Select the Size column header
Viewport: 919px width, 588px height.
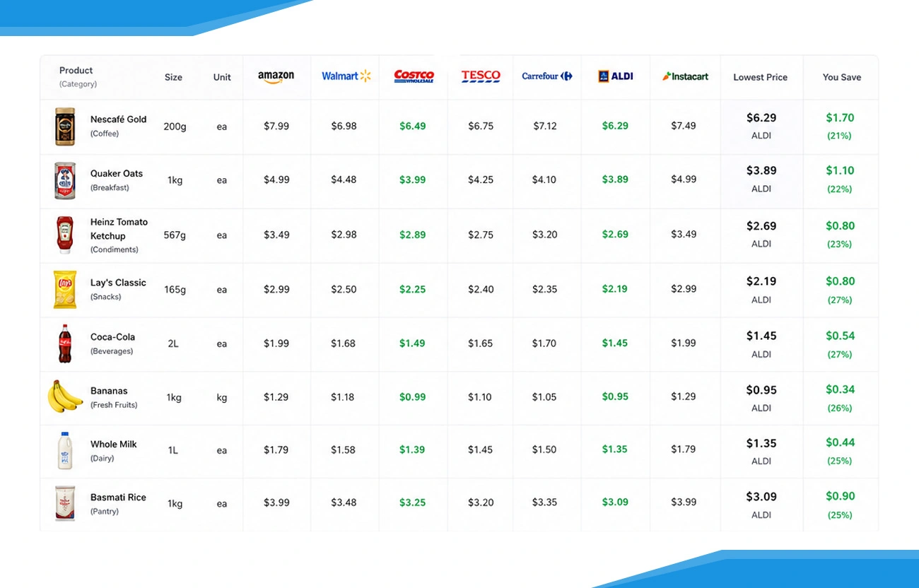click(x=173, y=77)
